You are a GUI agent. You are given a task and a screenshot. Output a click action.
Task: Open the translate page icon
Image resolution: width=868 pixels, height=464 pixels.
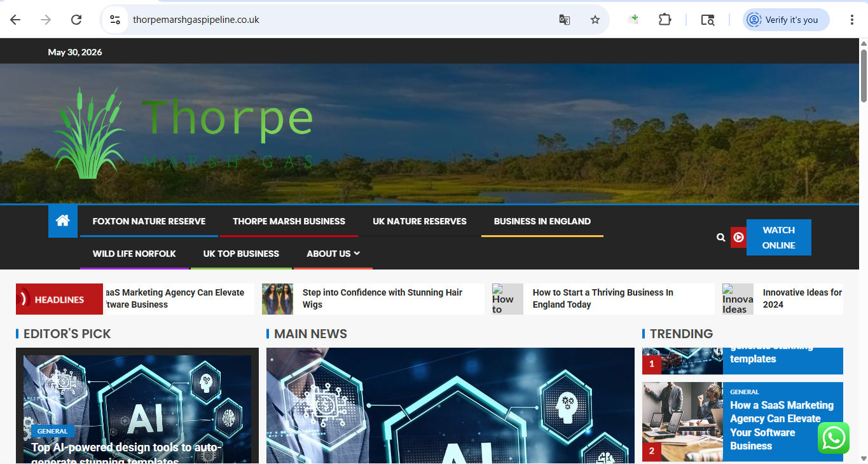[564, 20]
